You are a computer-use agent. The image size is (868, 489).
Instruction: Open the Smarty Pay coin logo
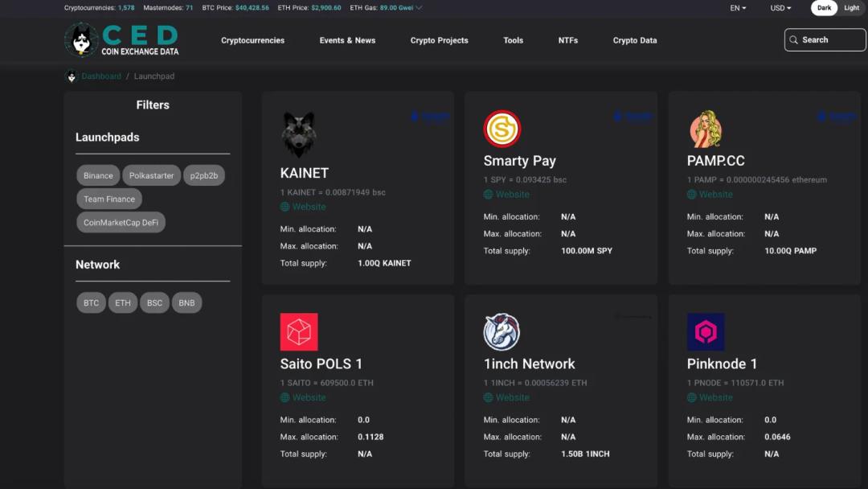pos(502,129)
